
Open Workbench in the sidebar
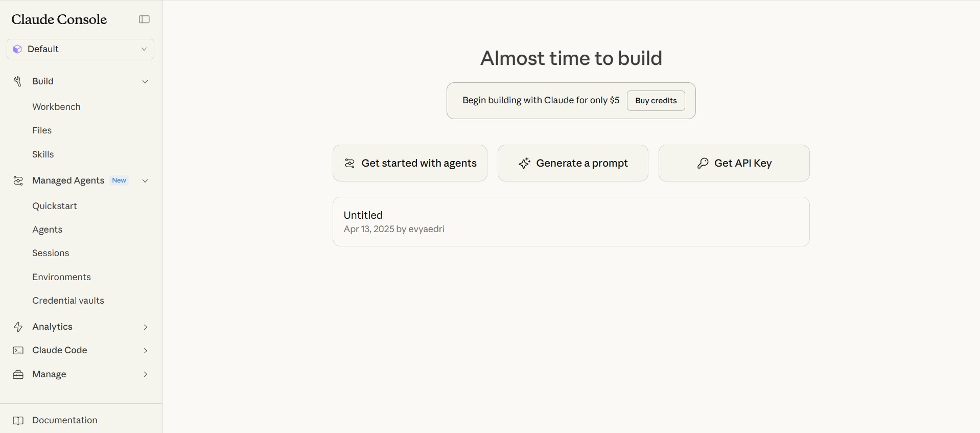tap(56, 107)
